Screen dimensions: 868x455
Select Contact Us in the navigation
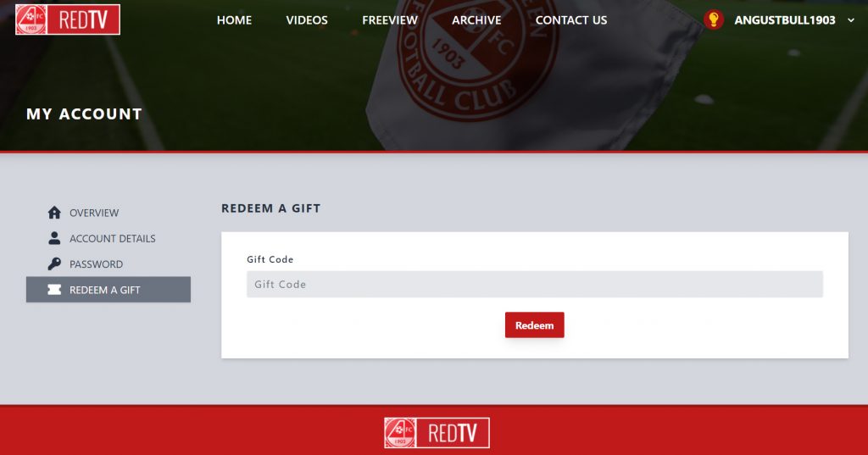tap(571, 20)
